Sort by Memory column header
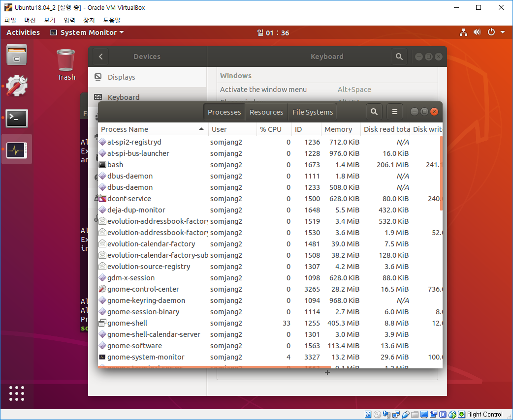Viewport: 513px width, 420px height. point(341,129)
